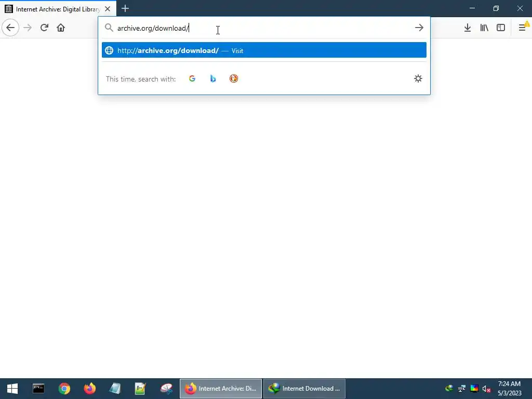Image resolution: width=532 pixels, height=399 pixels.
Task: Switch to Internet Download Manager taskbar window
Action: tap(304, 389)
